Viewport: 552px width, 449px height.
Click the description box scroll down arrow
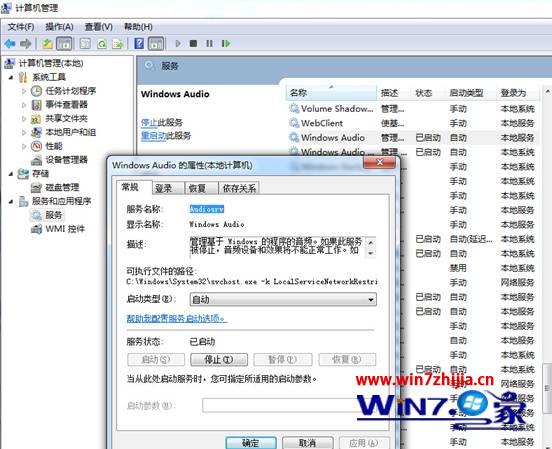pos(371,253)
